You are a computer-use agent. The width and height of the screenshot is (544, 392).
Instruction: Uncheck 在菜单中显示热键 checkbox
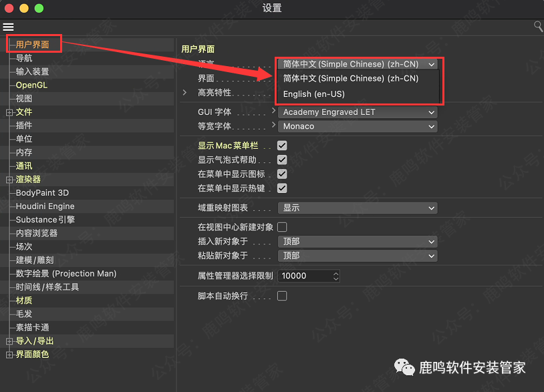pyautogui.click(x=282, y=188)
